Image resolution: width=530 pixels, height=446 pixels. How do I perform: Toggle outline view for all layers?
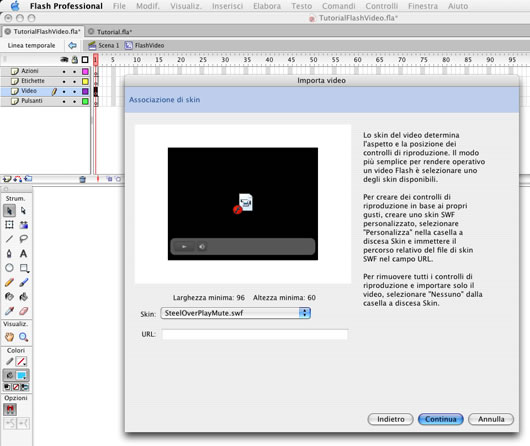coord(85,60)
